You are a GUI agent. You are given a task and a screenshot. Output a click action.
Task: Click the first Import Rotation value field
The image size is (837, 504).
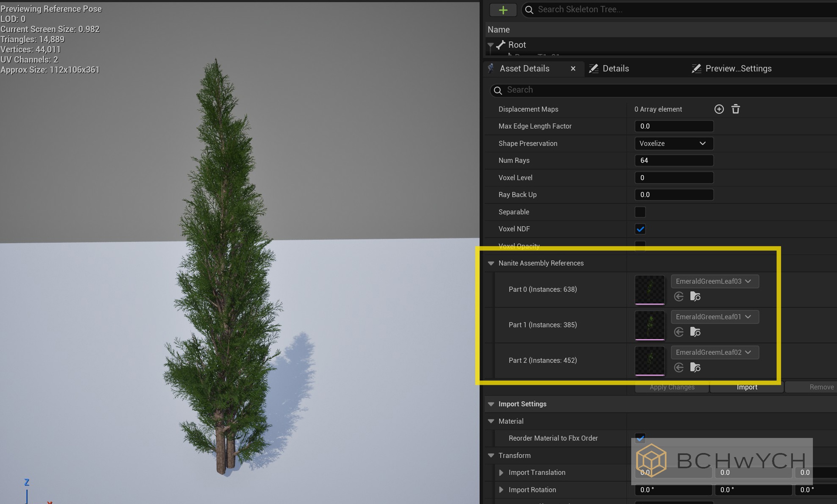pyautogui.click(x=673, y=490)
